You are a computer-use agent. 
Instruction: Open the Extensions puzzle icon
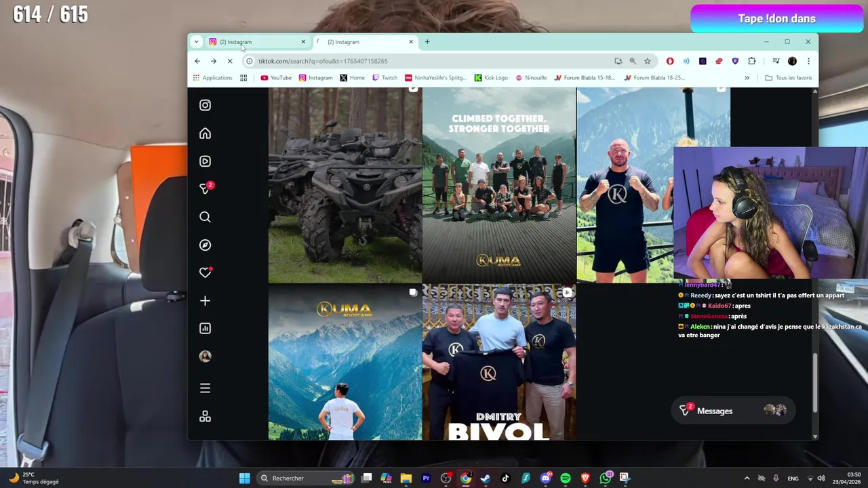[752, 61]
